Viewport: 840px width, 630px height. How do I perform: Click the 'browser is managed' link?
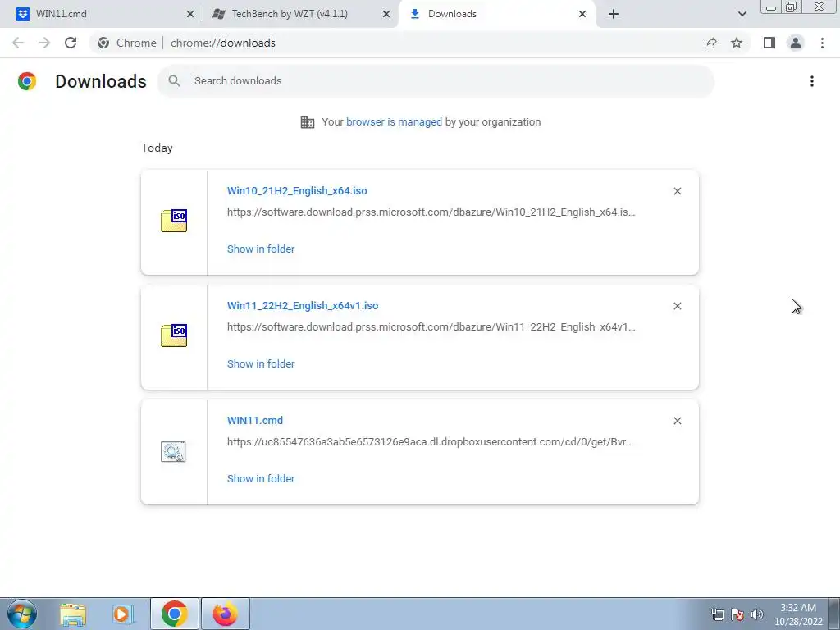coord(394,122)
